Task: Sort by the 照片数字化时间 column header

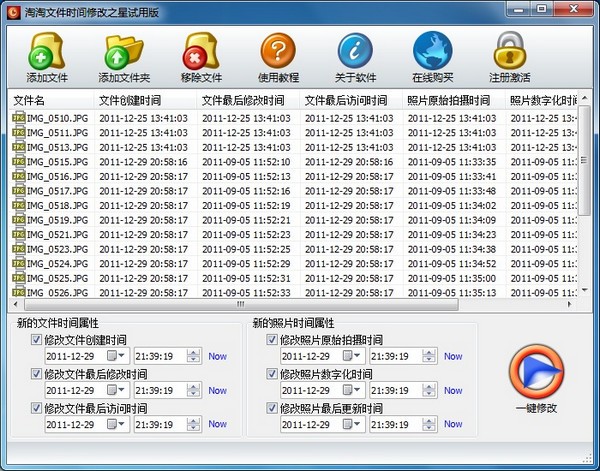Action: point(542,101)
